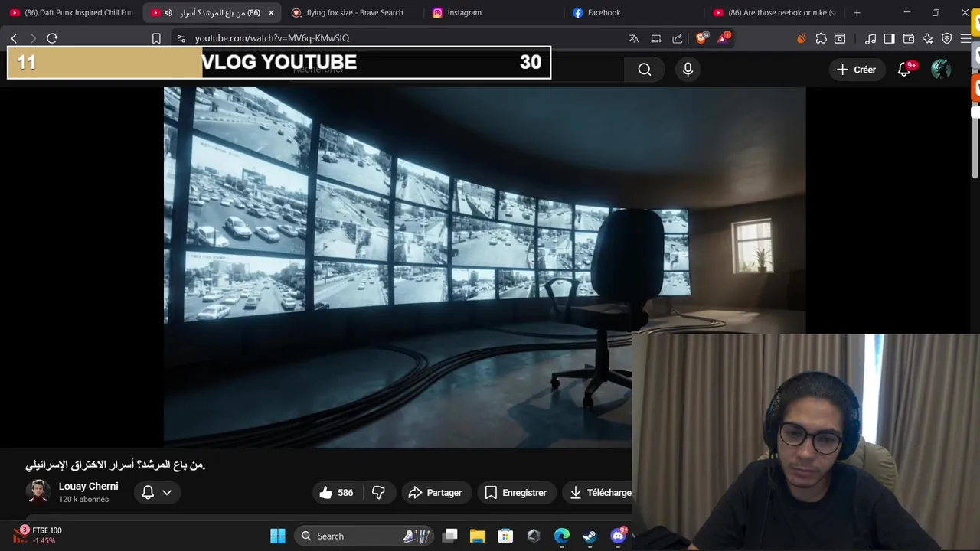Open the browser hamburger main menu
Screen dimensions: 980x551
(x=965, y=38)
